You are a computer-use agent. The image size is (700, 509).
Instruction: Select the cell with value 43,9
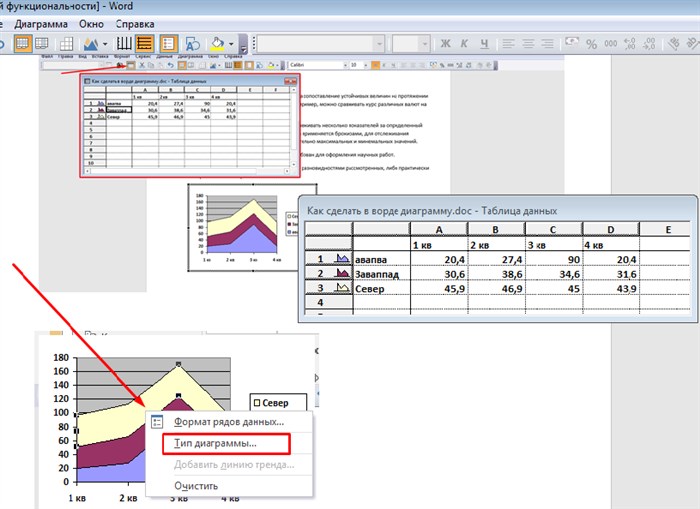[611, 288]
